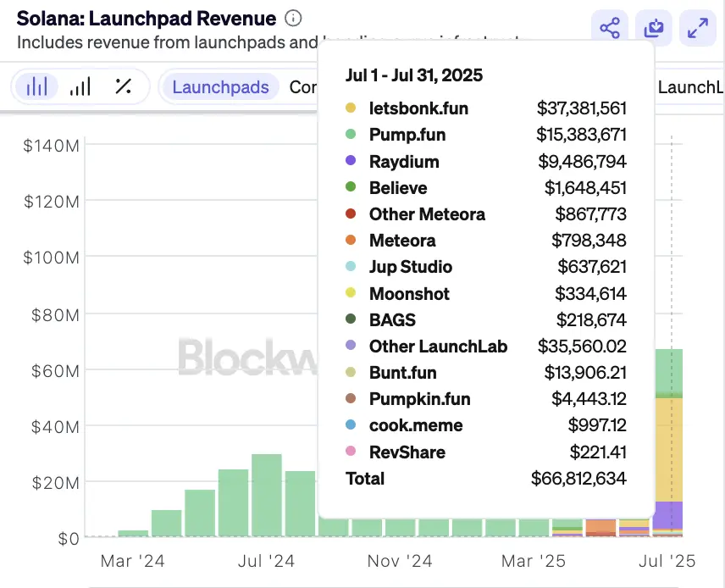Click the yellow letsbonk.fun legend dot
The height and width of the screenshot is (588, 725).
point(351,108)
